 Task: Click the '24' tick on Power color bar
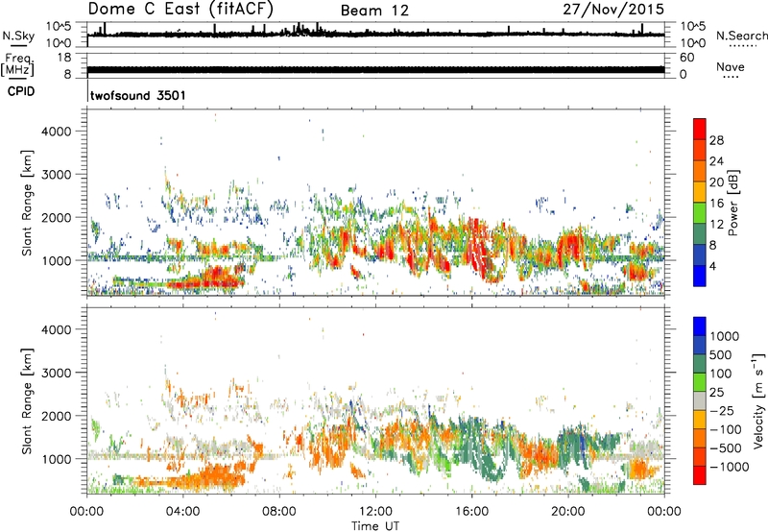point(716,161)
